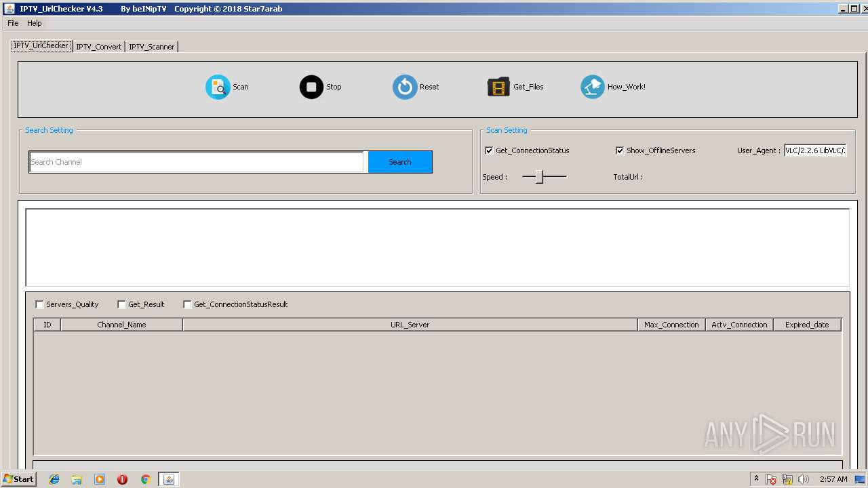This screenshot has height=488, width=868.
Task: Click the network status tray icon
Action: (787, 479)
